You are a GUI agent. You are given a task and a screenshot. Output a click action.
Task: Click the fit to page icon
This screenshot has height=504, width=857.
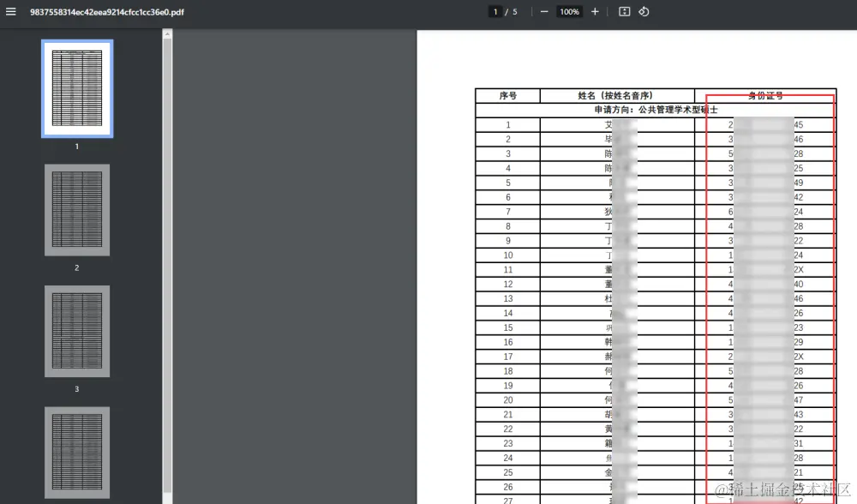624,11
